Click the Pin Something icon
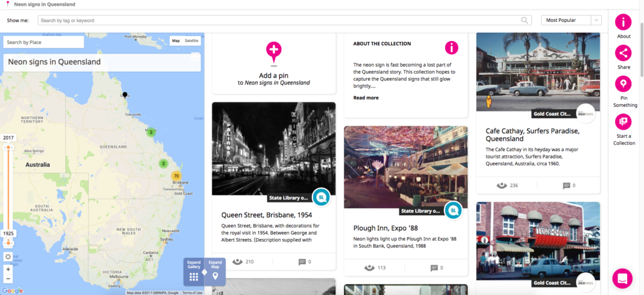644x295 pixels. [623, 84]
